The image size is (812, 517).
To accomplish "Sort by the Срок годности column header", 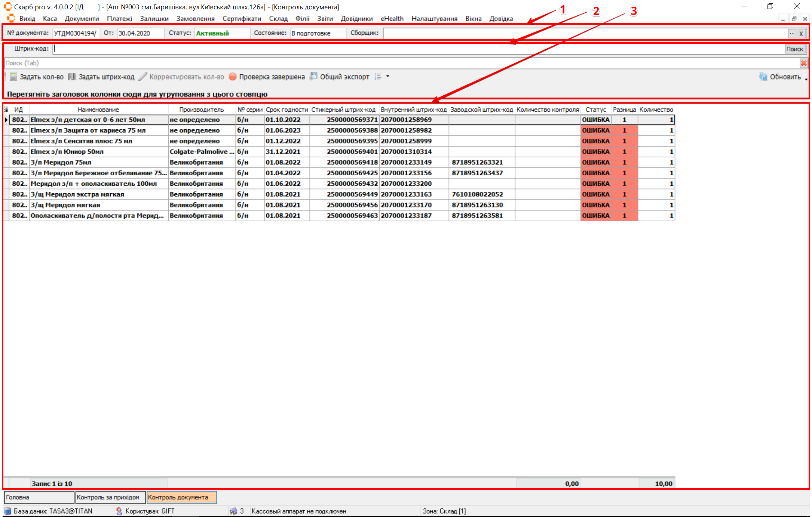I will pyautogui.click(x=287, y=110).
